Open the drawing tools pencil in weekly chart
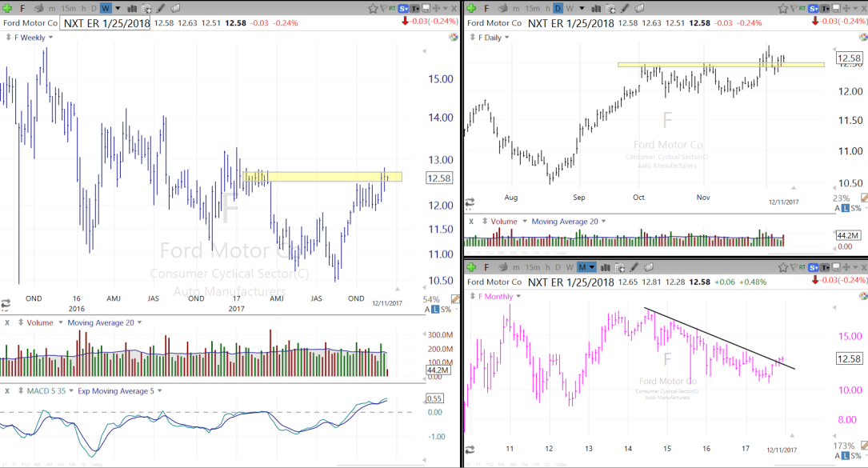 coord(161,8)
